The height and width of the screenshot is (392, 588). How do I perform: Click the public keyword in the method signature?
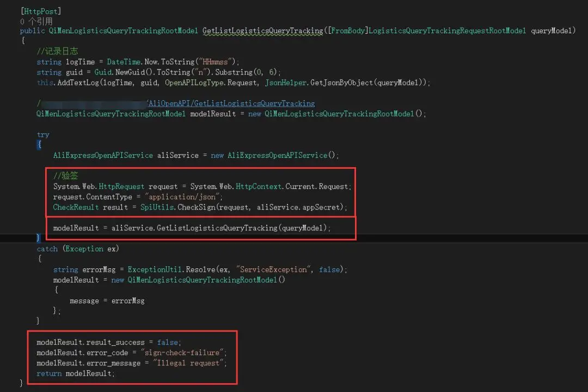32,30
